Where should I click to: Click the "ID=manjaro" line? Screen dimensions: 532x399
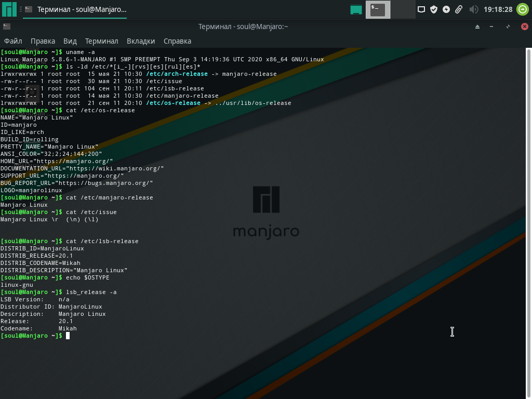click(19, 125)
